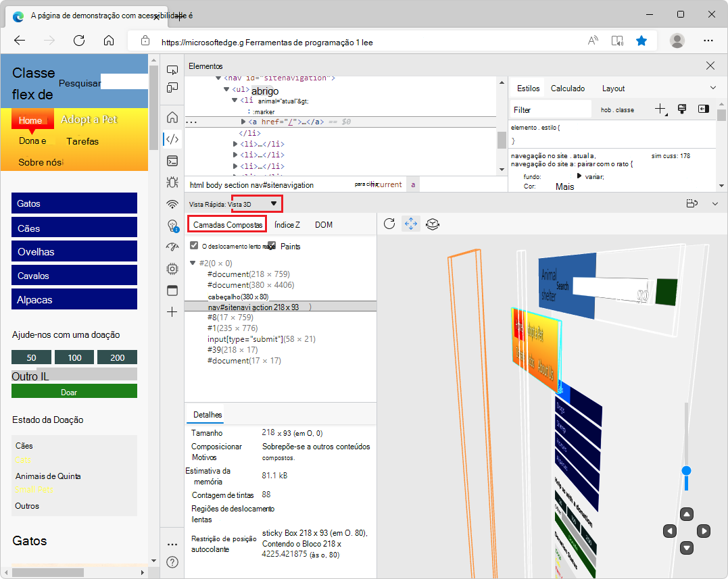728x579 pixels.
Task: Open the Network wifi icon
Action: click(x=172, y=204)
